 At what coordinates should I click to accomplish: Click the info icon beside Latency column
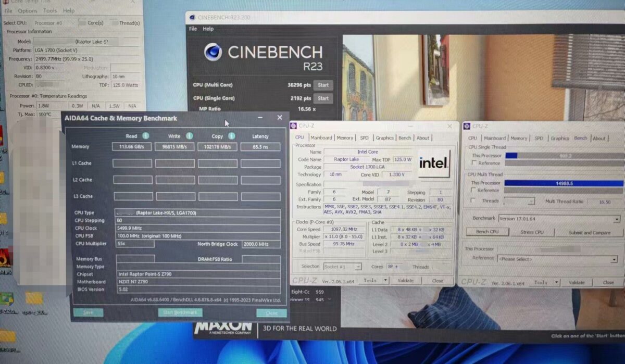pos(275,136)
